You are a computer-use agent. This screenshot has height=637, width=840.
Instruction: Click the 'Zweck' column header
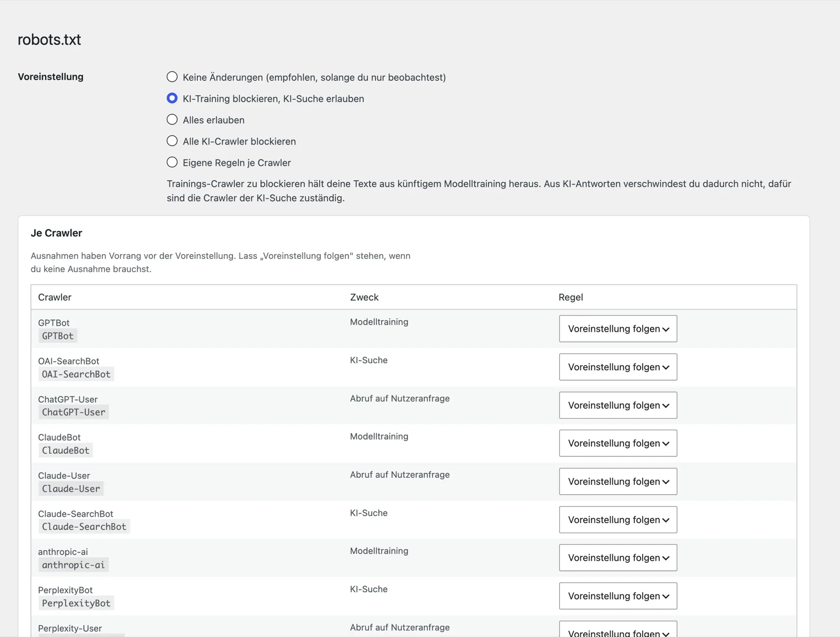coord(364,297)
